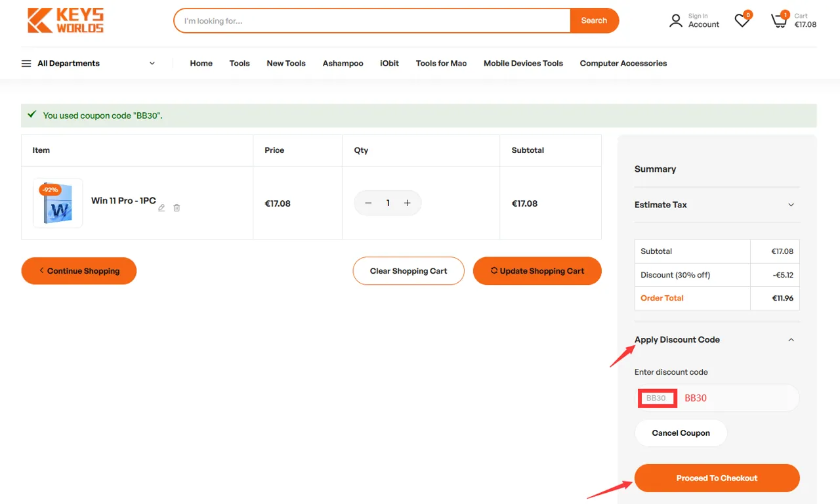The height and width of the screenshot is (504, 840).
Task: Click the Subtotal column header in cart table
Action: pyautogui.click(x=528, y=150)
